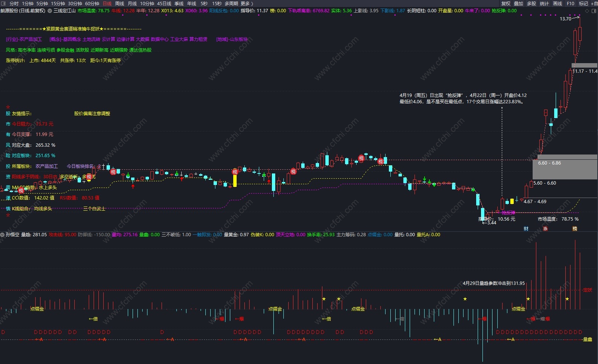This screenshot has width=598, height=364.
Task: Click the 标记 mark button
Action: (x=584, y=3)
